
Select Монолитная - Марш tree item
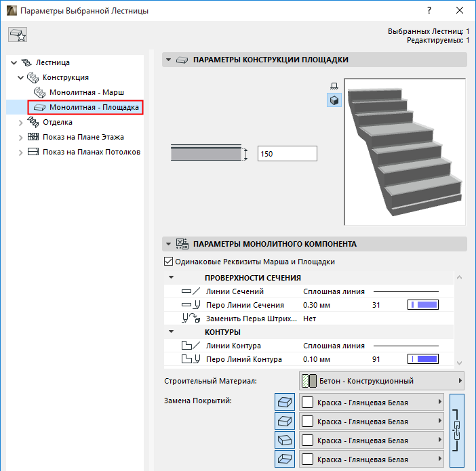(x=87, y=92)
